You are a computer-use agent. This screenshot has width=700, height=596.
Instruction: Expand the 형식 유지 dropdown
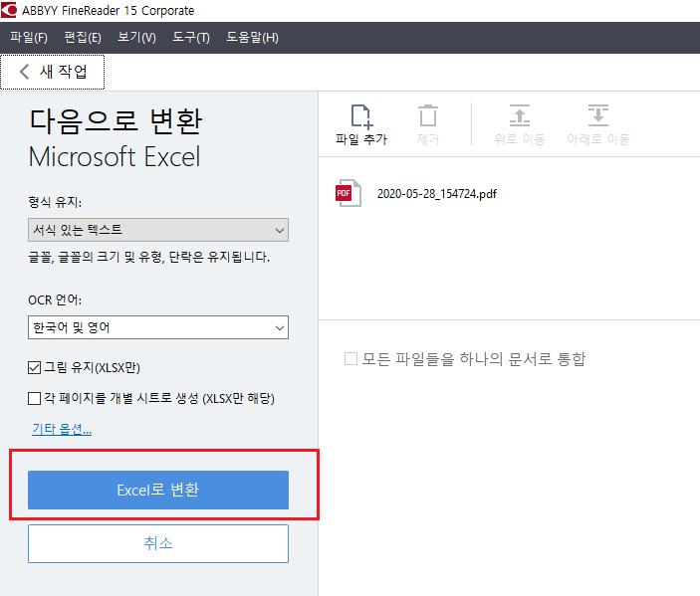(x=158, y=230)
